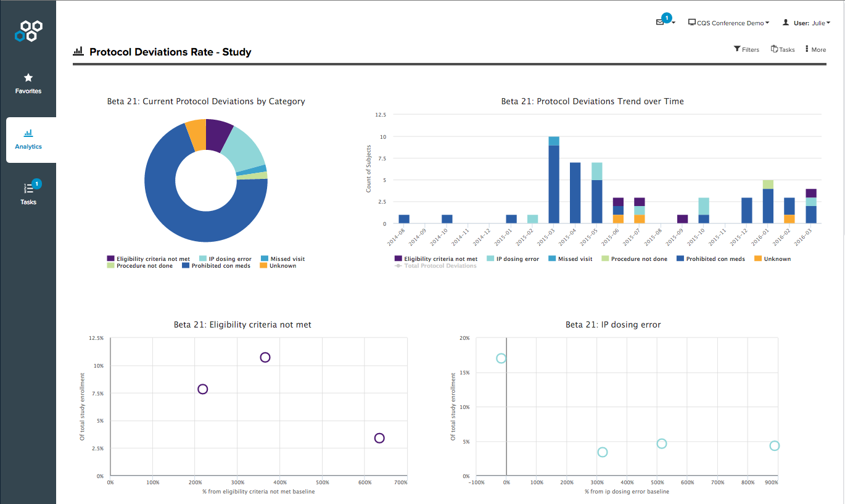
Task: Click the More vertical dots menu
Action: click(807, 49)
